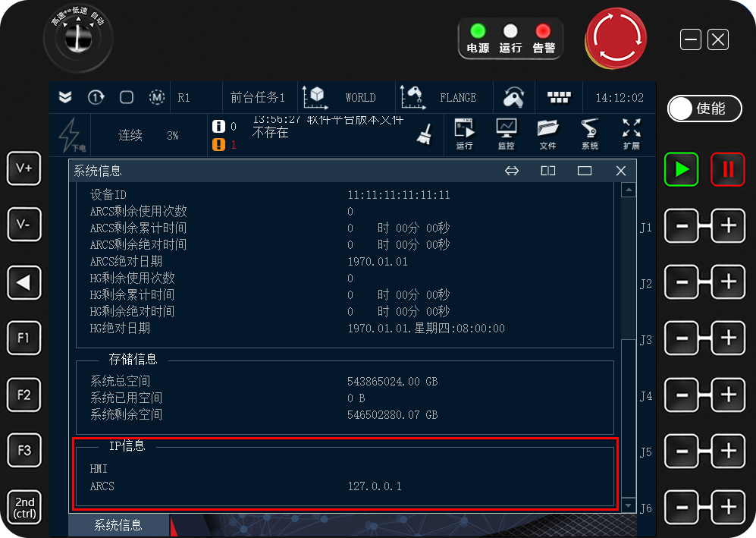Open the soft keyboard icon
This screenshot has height=538, width=756.
pos(560,97)
